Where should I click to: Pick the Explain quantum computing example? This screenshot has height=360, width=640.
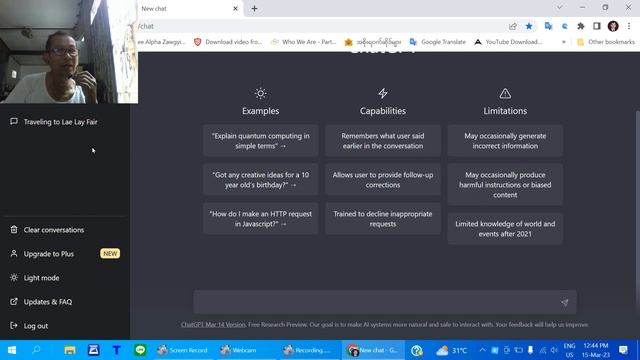pos(260,141)
